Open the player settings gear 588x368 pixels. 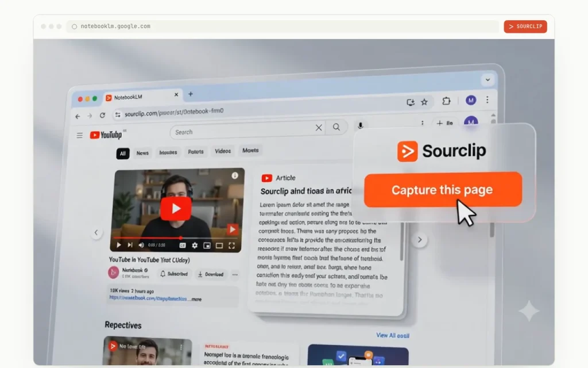point(195,246)
